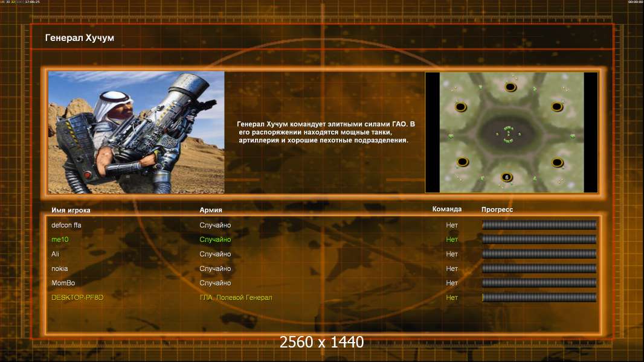
Task: Select player name 'Ali'
Action: pos(55,254)
